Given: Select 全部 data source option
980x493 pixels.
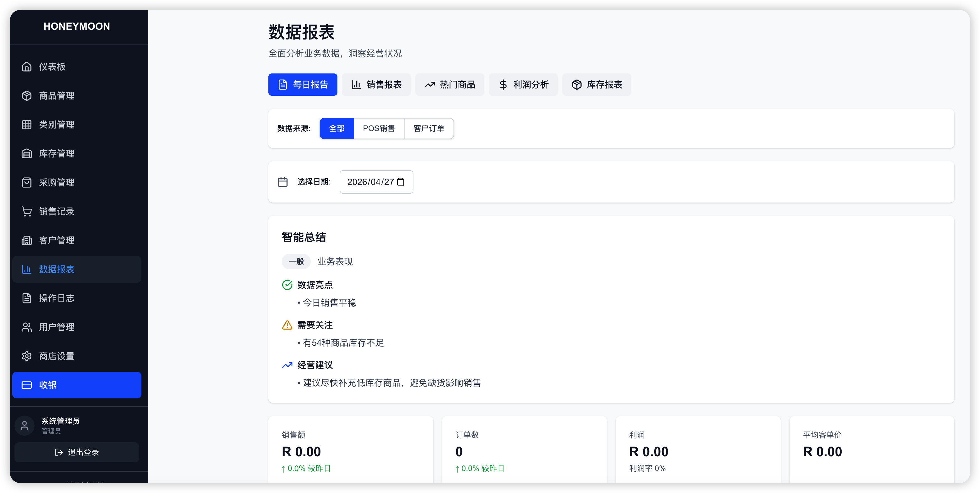Looking at the screenshot, I should click(337, 129).
